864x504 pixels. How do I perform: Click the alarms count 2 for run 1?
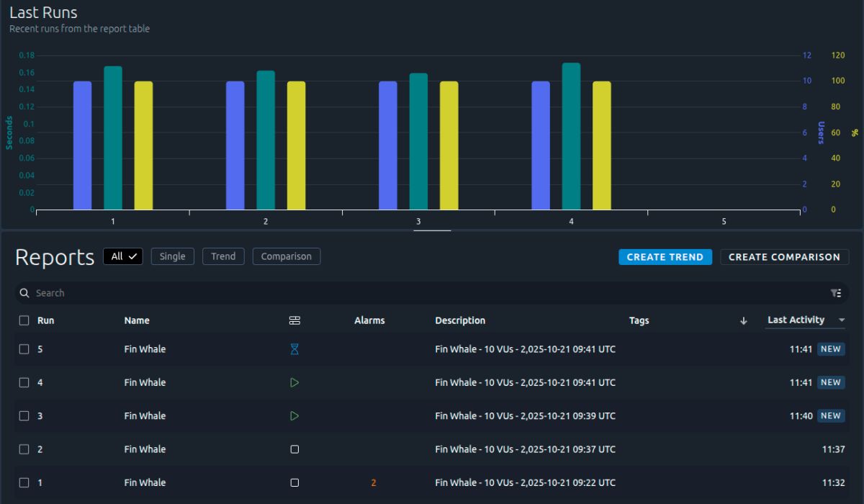[x=373, y=482]
